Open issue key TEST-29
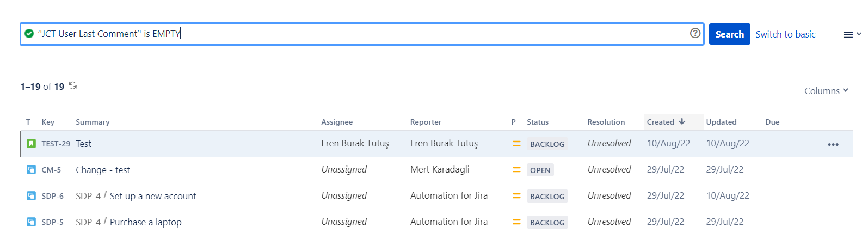 [x=56, y=144]
